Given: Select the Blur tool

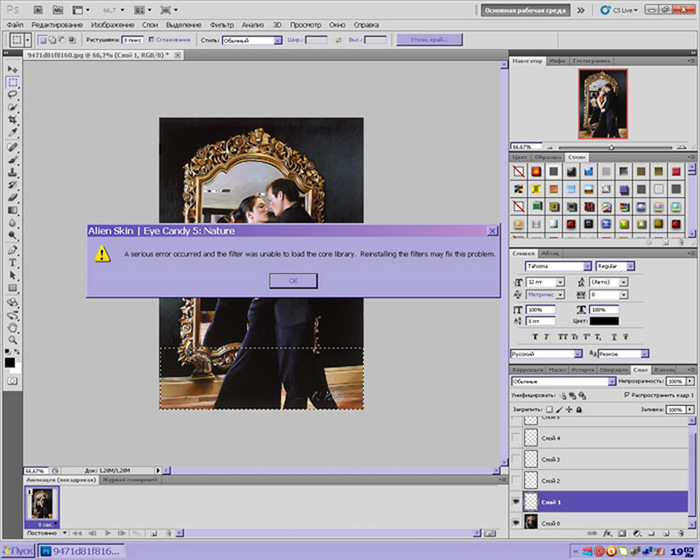Looking at the screenshot, I should point(12,222).
